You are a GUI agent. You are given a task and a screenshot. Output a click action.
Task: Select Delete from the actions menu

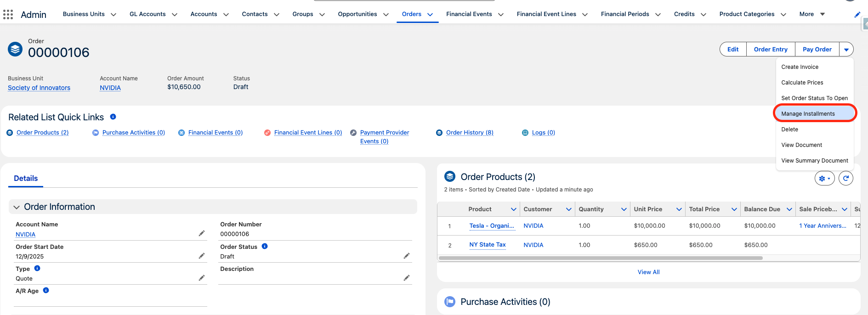[815, 129]
